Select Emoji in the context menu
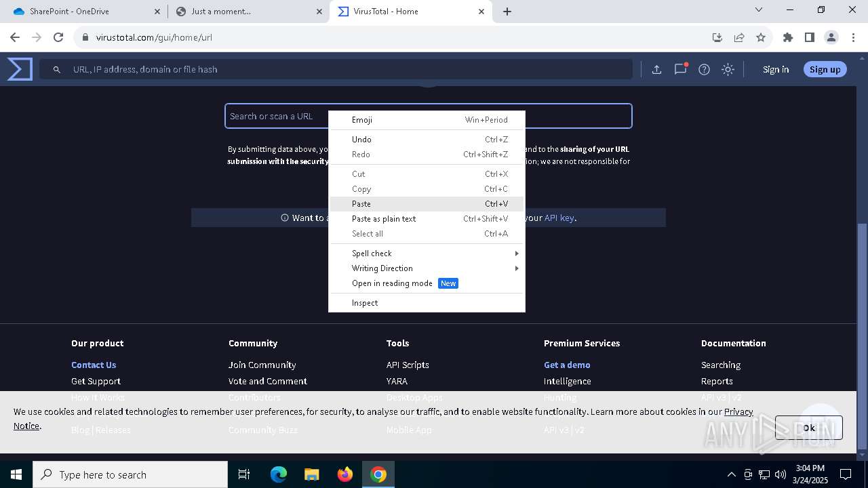The width and height of the screenshot is (868, 488). (427, 119)
